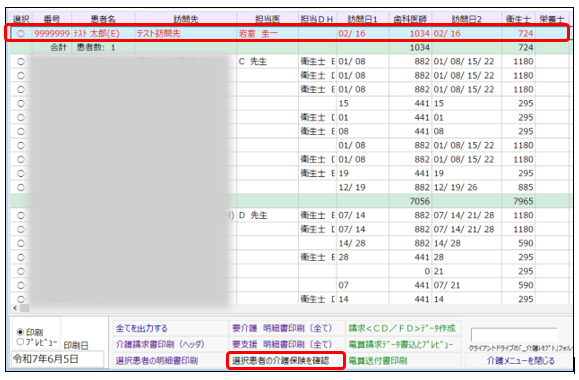Screen dimensions: 579x380
Task: Click the subtotal value 7965
Action: click(523, 201)
